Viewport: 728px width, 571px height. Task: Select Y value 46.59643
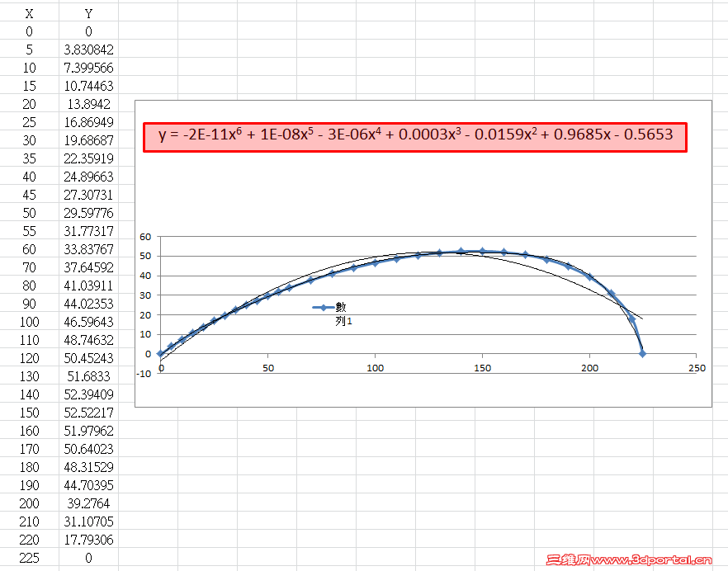[x=88, y=322]
